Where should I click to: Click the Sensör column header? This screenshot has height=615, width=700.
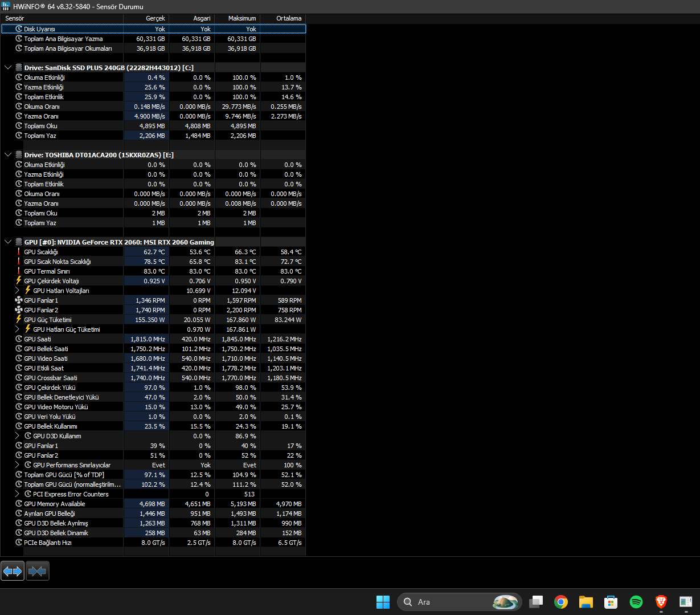pyautogui.click(x=62, y=18)
